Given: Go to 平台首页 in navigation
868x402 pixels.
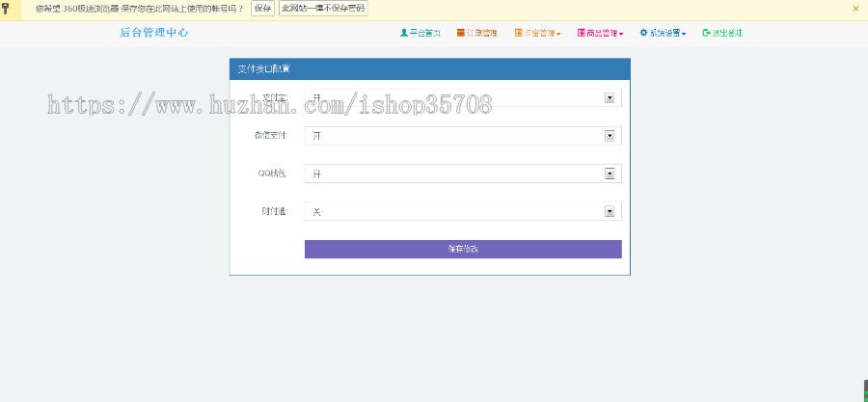Looking at the screenshot, I should (x=420, y=33).
